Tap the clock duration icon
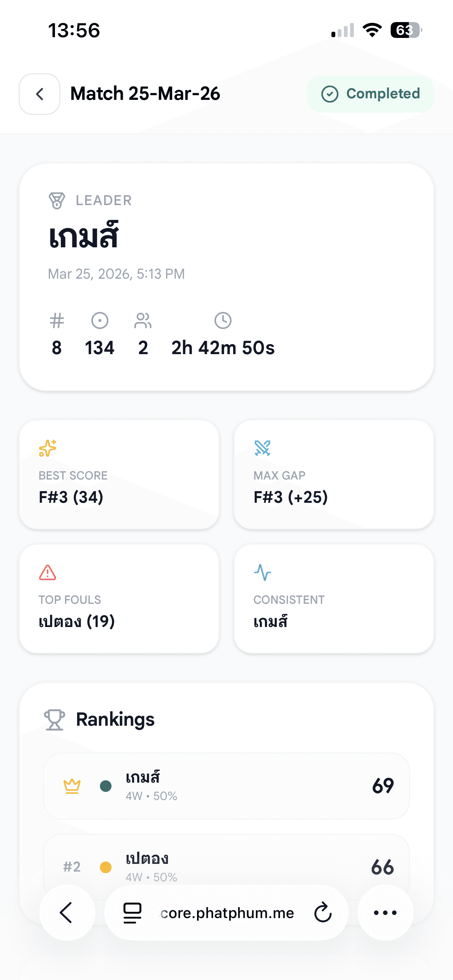The height and width of the screenshot is (980, 453). pos(223,320)
